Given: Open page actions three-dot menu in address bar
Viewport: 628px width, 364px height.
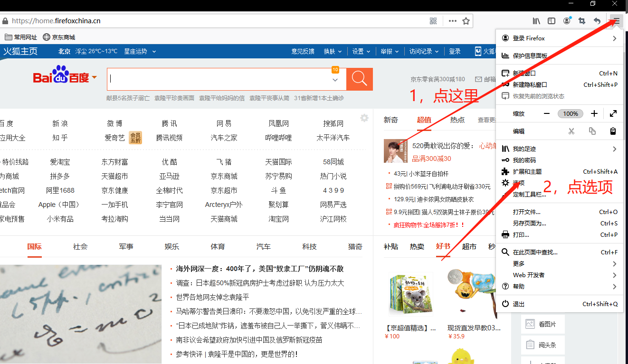Looking at the screenshot, I should click(x=453, y=21).
